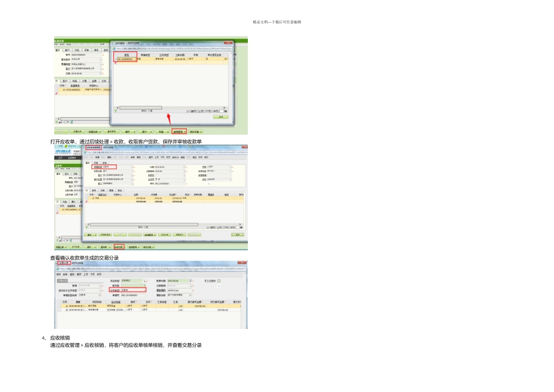Image resolution: width=554 pixels, height=392 pixels.
Task: Click the 附件数 field in the voucher window
Action: [x=133, y=285]
